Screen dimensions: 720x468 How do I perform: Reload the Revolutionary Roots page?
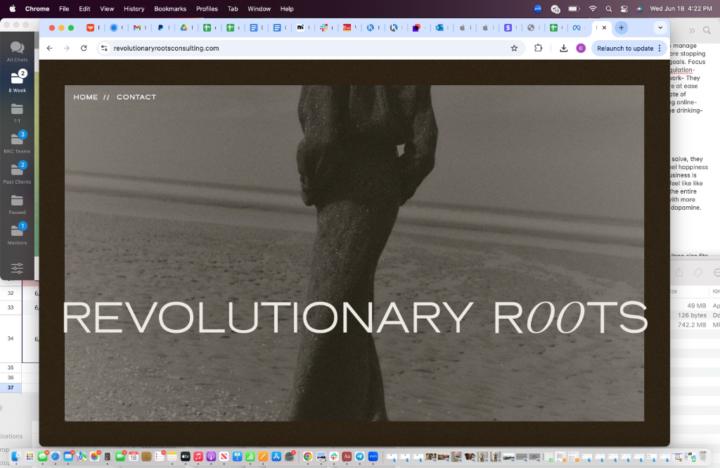point(84,48)
